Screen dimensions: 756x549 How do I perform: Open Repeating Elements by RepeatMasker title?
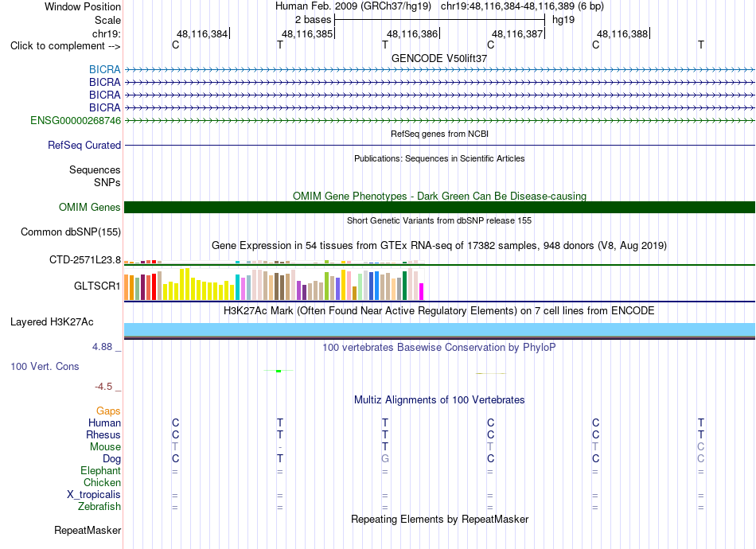click(439, 519)
